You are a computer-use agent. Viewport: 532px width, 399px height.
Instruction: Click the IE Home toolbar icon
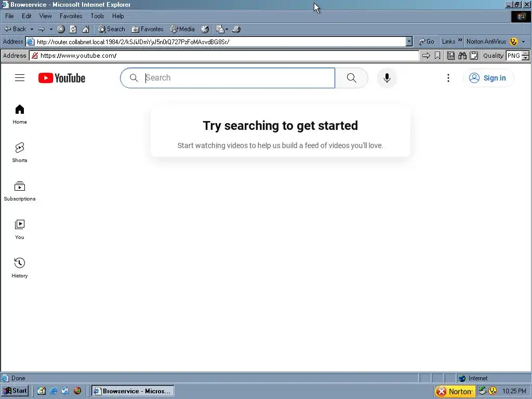click(x=86, y=29)
